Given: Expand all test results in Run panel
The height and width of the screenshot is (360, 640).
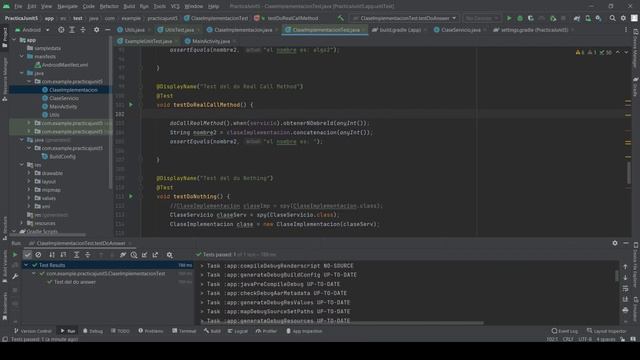Looking at the screenshot, I should (76, 255).
